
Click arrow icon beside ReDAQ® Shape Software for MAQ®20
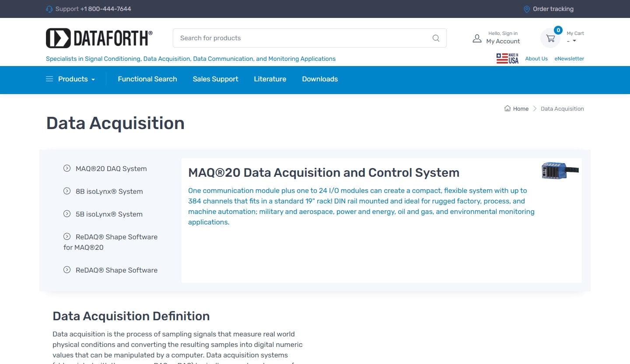(x=67, y=237)
